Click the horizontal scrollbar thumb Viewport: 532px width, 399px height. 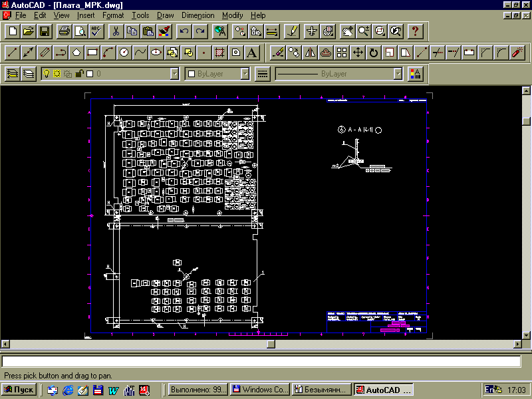point(271,344)
